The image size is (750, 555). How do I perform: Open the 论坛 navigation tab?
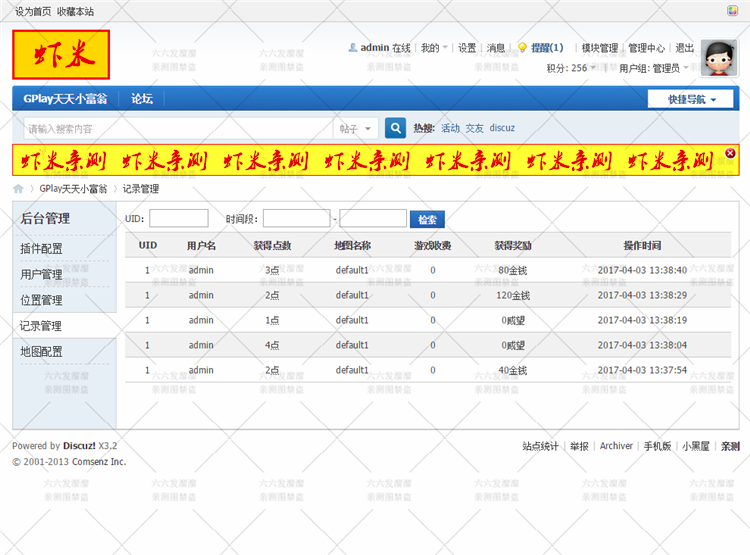click(x=142, y=99)
